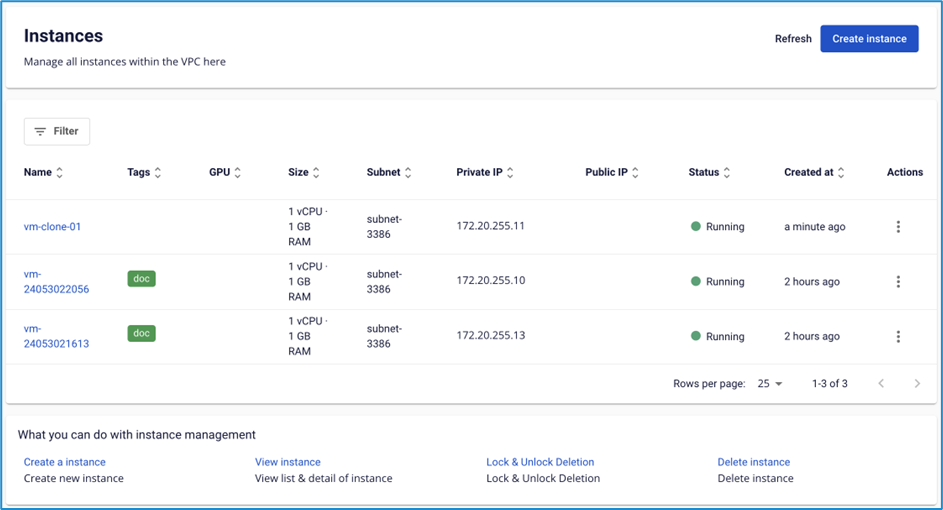Open vm-clone-01 instance details
943x510 pixels.
tap(52, 227)
